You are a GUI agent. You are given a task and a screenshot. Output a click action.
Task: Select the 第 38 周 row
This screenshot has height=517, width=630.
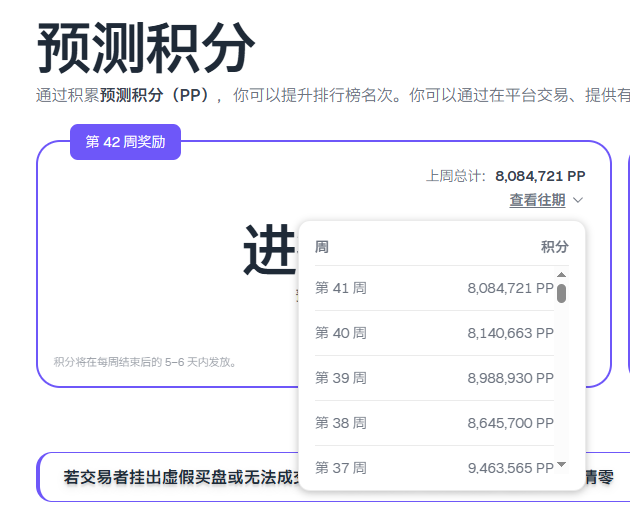click(x=434, y=423)
